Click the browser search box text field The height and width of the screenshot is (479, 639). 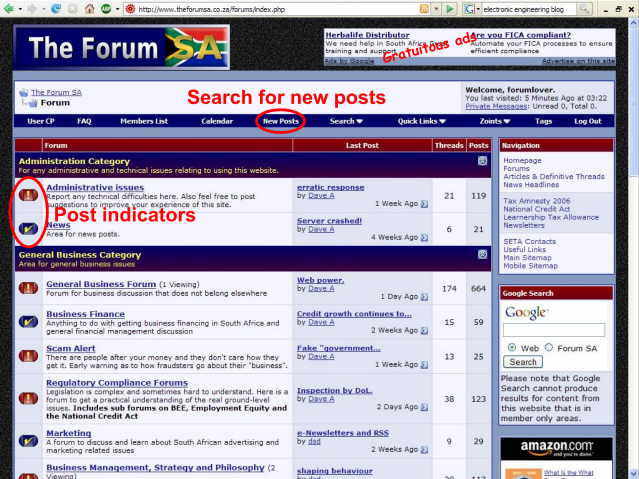point(529,9)
